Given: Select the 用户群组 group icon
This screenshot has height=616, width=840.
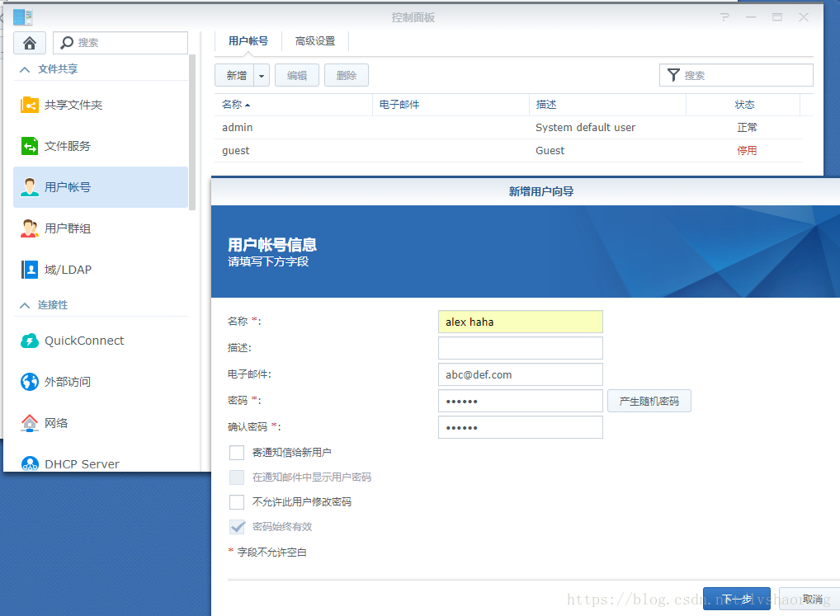Looking at the screenshot, I should (30, 228).
